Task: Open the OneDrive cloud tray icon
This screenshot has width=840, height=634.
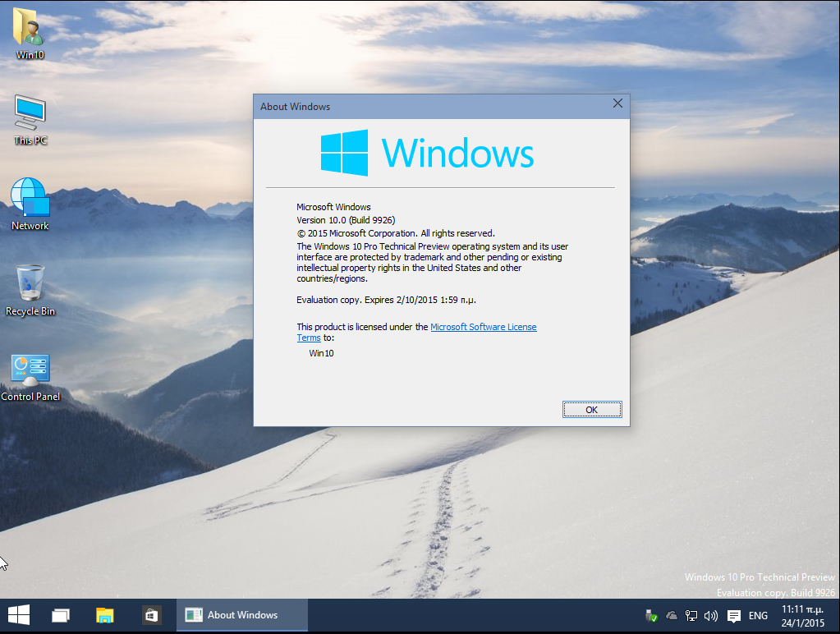Action: pos(671,616)
